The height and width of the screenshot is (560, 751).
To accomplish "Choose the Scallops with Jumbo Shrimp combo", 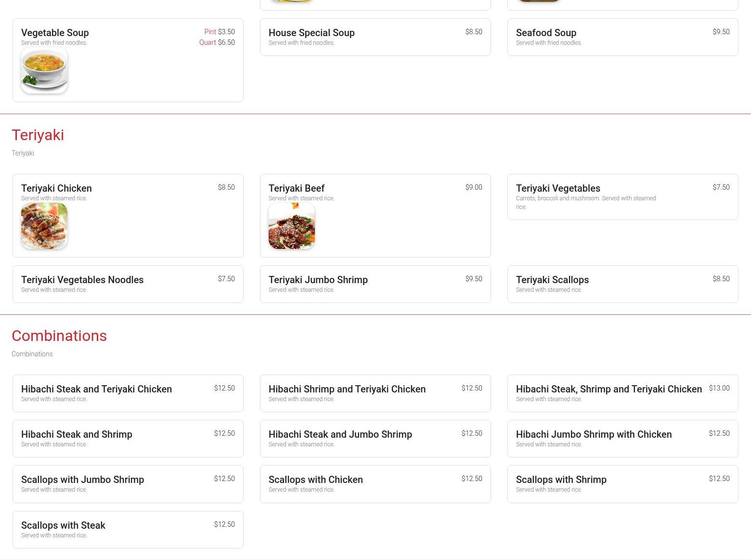I will tap(82, 480).
